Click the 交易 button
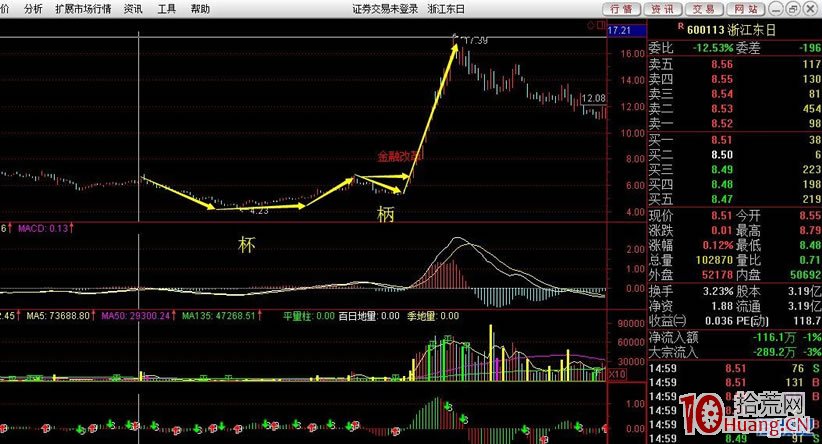The width and height of the screenshot is (822, 444). pyautogui.click(x=704, y=9)
